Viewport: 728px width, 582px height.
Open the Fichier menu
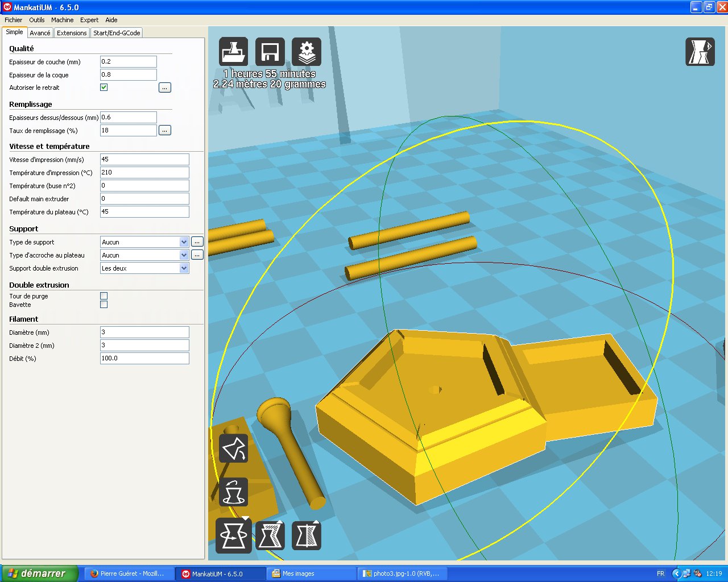pos(13,20)
